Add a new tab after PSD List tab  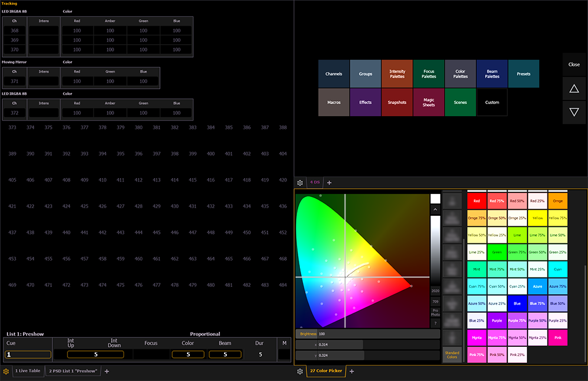(x=106, y=372)
